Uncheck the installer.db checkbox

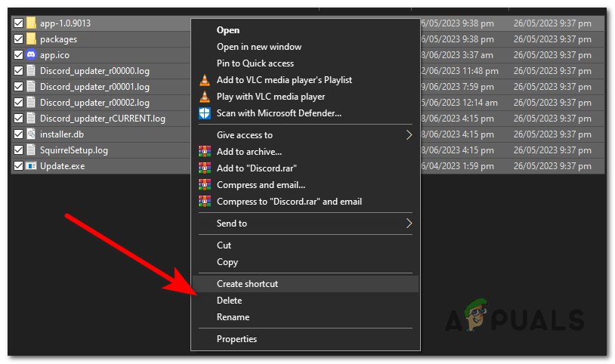18,134
